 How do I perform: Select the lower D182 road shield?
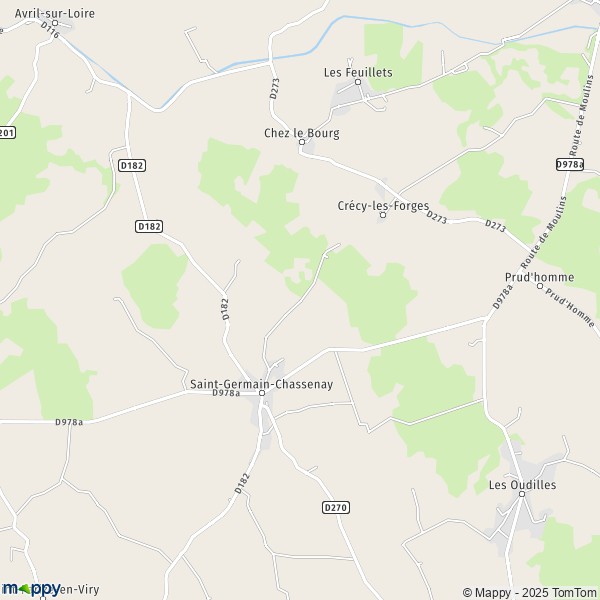[x=149, y=227]
